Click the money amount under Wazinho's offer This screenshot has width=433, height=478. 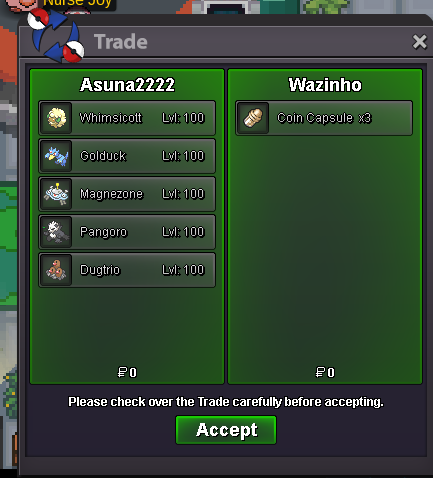[325, 372]
